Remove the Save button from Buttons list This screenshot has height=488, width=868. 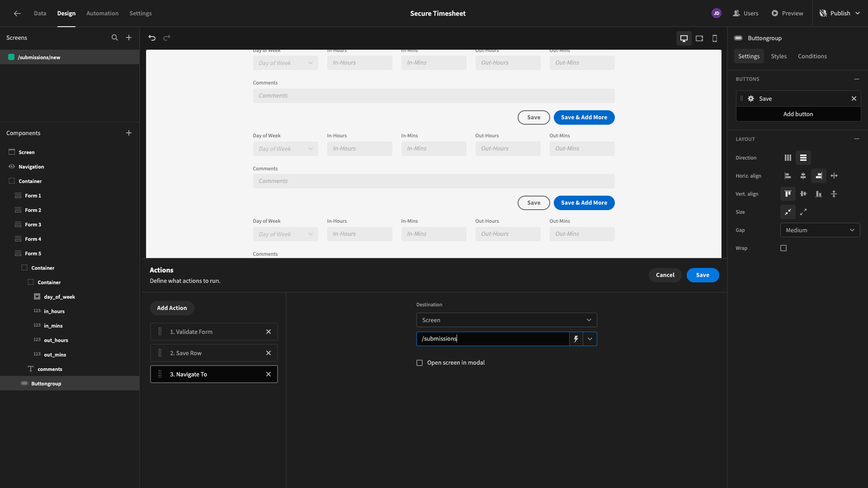[x=854, y=99]
